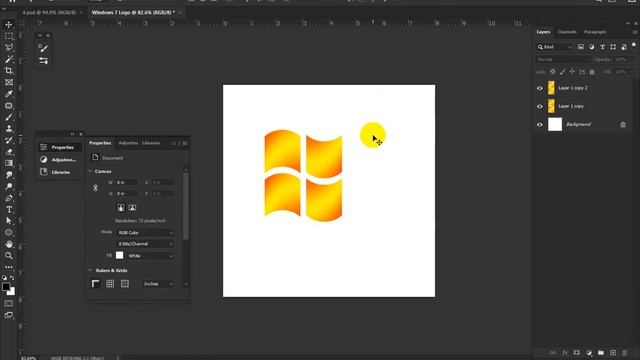Select the History Brush tool

click(x=9, y=140)
